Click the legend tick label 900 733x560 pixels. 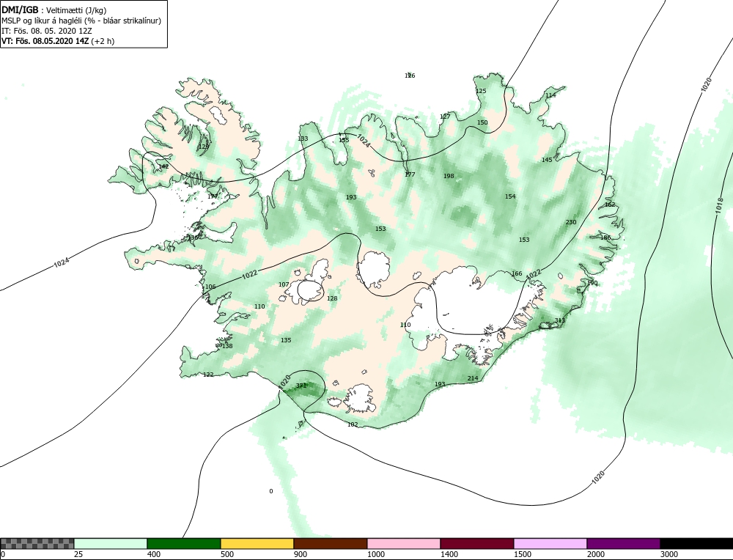301,554
